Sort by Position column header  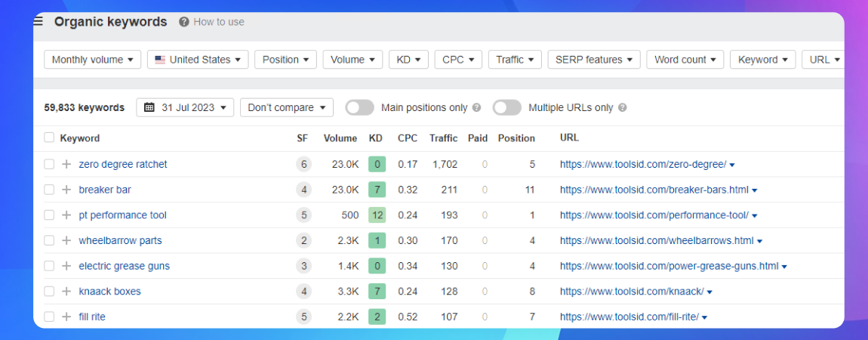[x=516, y=138]
